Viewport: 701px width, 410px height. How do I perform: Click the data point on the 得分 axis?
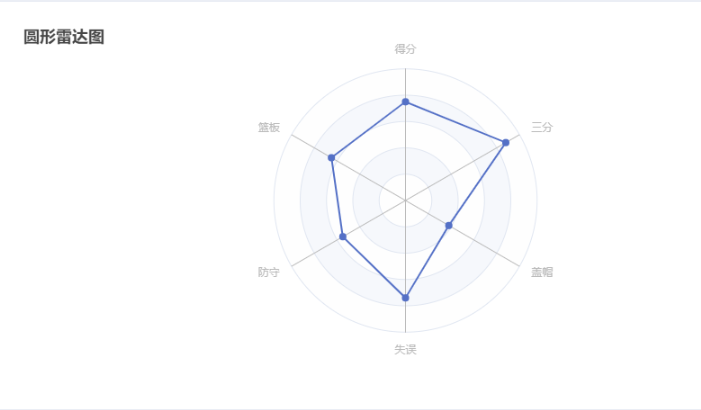coord(405,102)
